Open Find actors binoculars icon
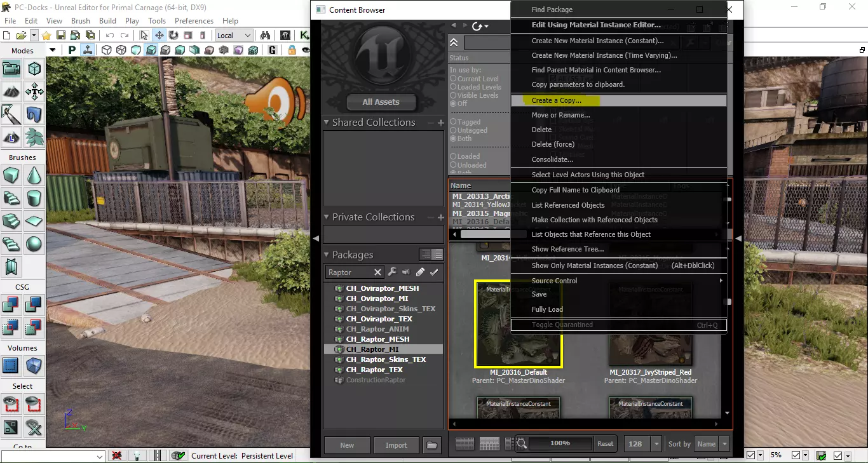The image size is (868, 463). click(x=265, y=36)
